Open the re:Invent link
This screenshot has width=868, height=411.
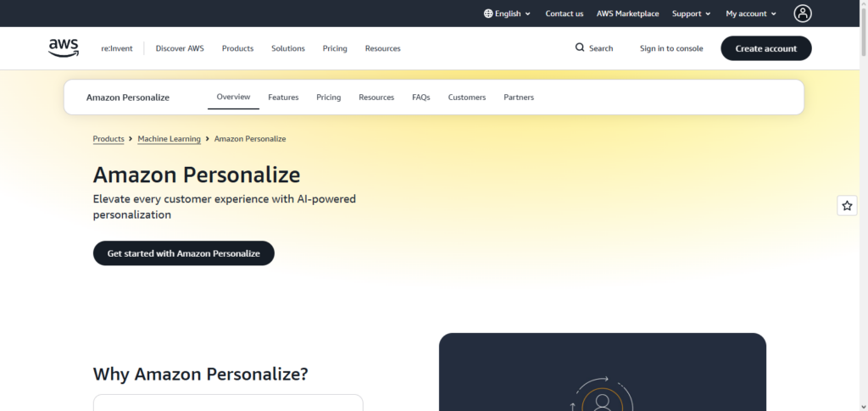[117, 48]
